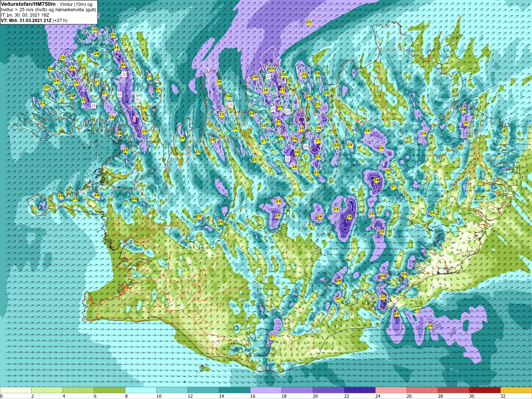This screenshot has width=532, height=399.
Task: Click the white '30' gust contour label
Action: (124, 74)
